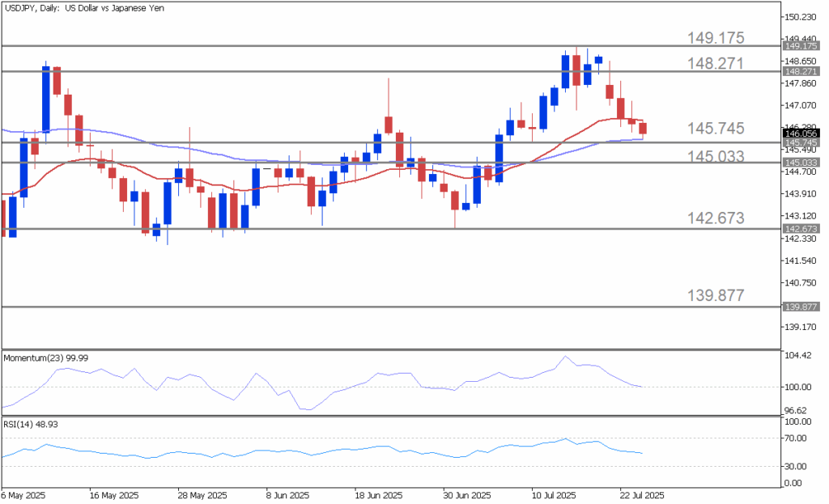Click the boxed 139.877 tag on price axis
829x504 pixels.
pyautogui.click(x=801, y=307)
